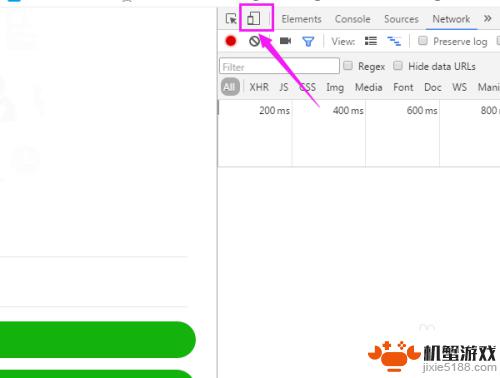Check Hide data URLs option
This screenshot has width=500, height=378.
(x=398, y=66)
